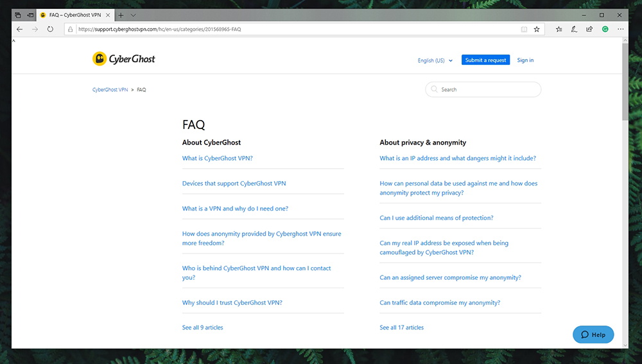Image resolution: width=642 pixels, height=364 pixels.
Task: Open the Help chat widget
Action: click(593, 334)
